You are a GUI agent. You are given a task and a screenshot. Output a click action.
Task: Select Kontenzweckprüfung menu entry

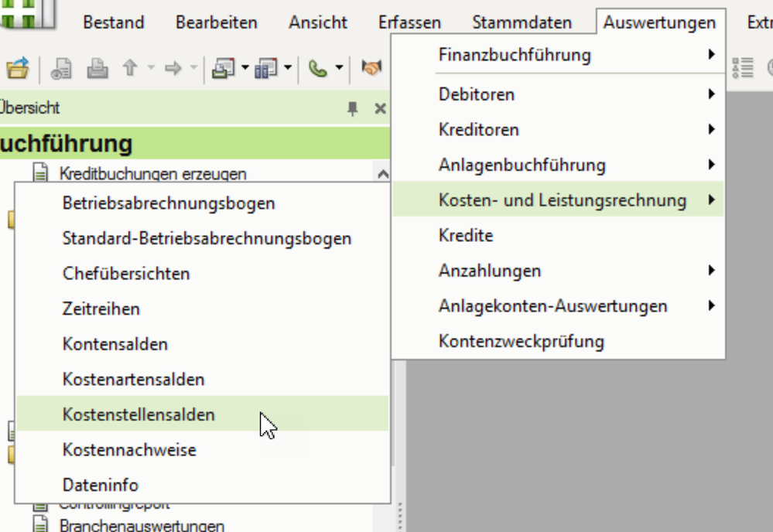(521, 341)
